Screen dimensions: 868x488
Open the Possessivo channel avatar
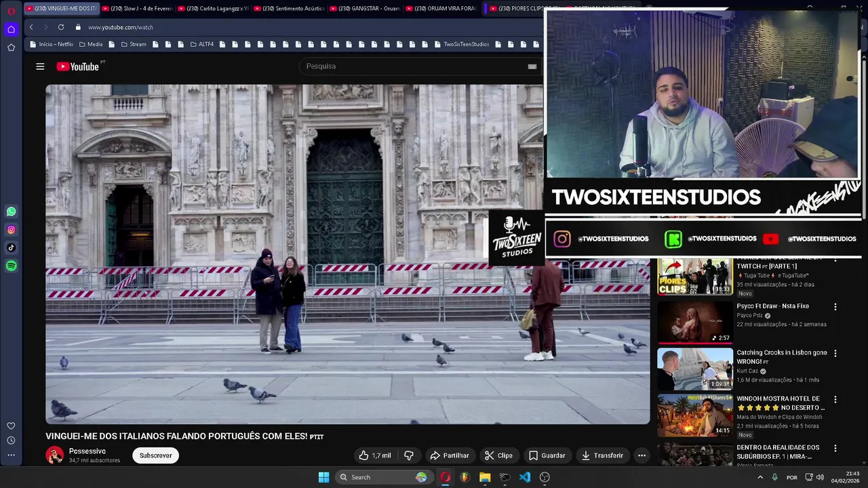[x=54, y=455]
